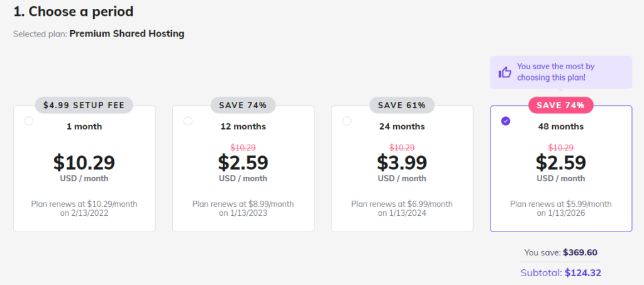Click the $3.99 price on 24 months card
The image size is (644, 285).
(402, 162)
